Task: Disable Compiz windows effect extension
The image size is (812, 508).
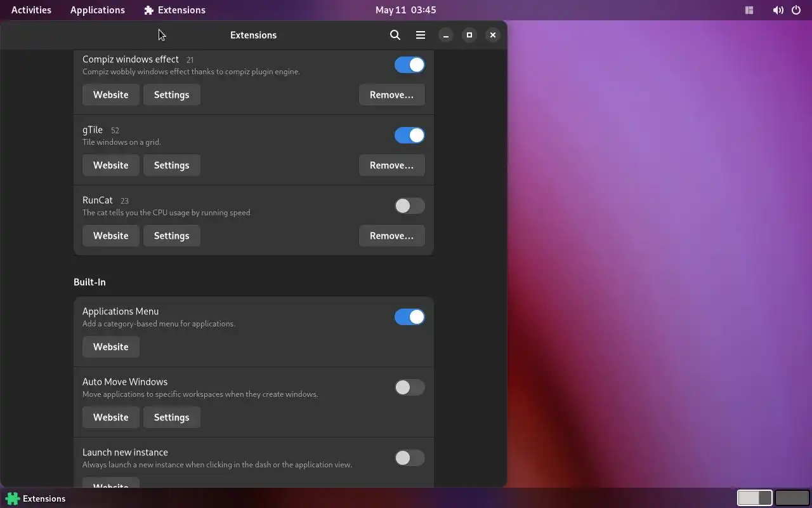Action: 409,65
